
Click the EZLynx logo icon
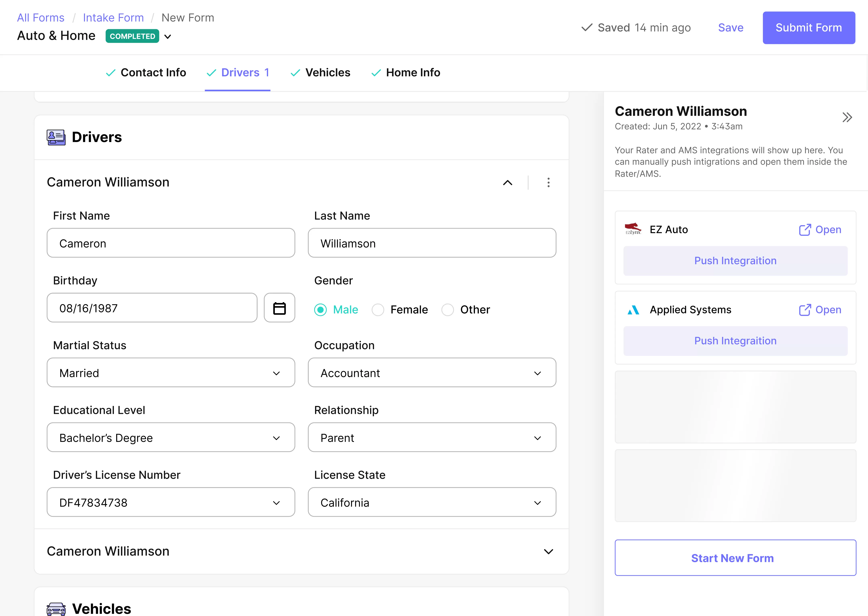pos(633,229)
